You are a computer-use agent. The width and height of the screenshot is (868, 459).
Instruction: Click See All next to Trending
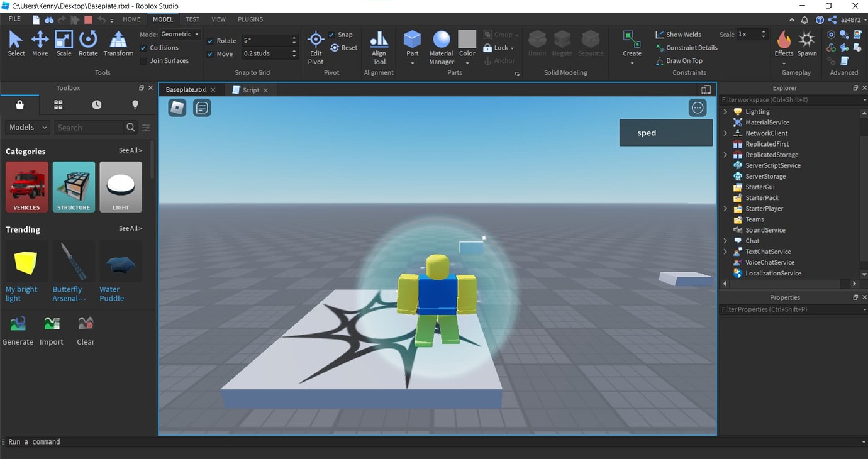click(x=130, y=228)
